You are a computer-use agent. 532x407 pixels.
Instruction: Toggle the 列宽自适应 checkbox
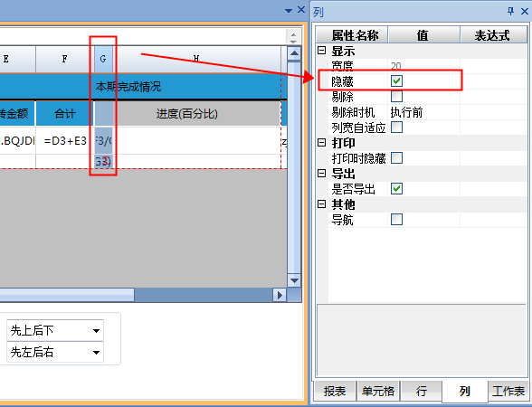pos(396,128)
